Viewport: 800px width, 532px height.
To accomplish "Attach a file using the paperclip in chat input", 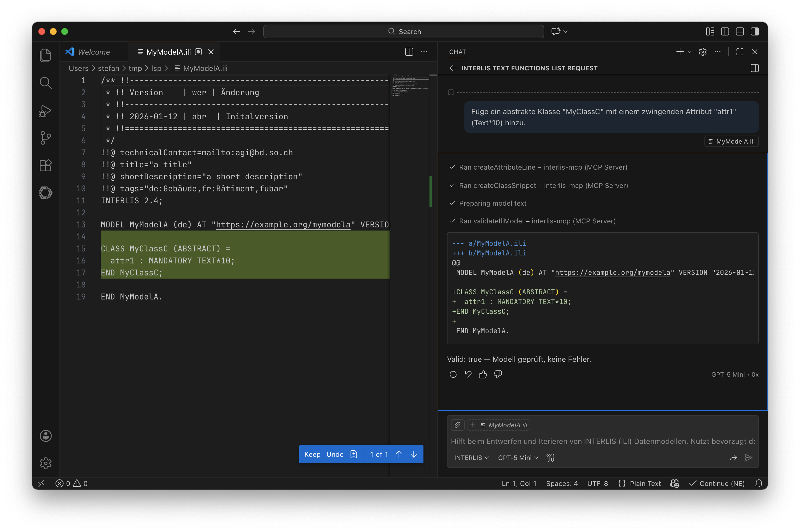I will point(458,425).
